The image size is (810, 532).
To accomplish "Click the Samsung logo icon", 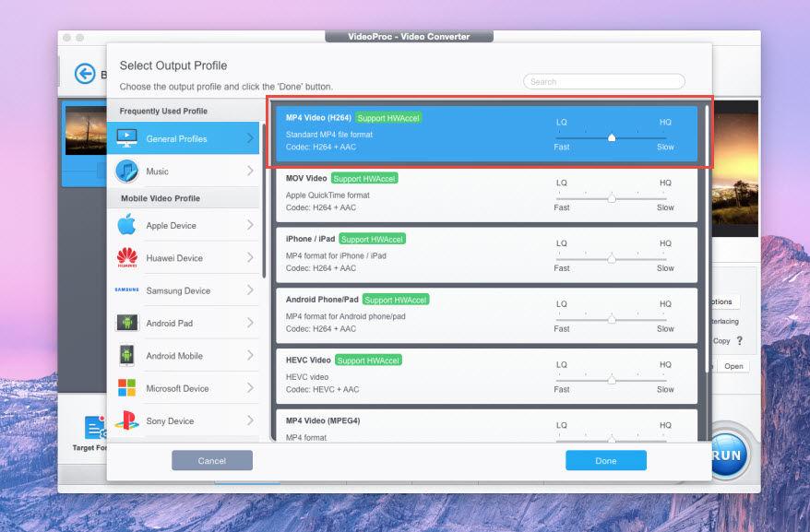I will [x=127, y=290].
